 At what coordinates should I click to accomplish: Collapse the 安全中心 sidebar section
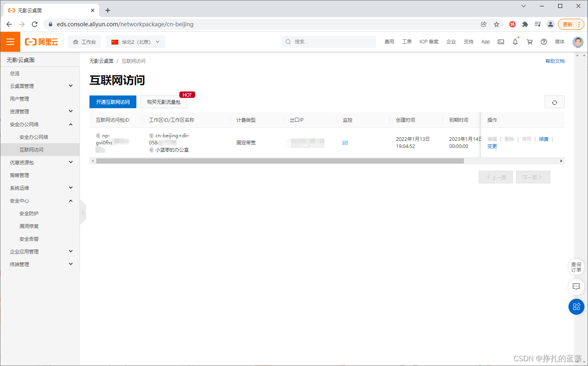coord(40,201)
